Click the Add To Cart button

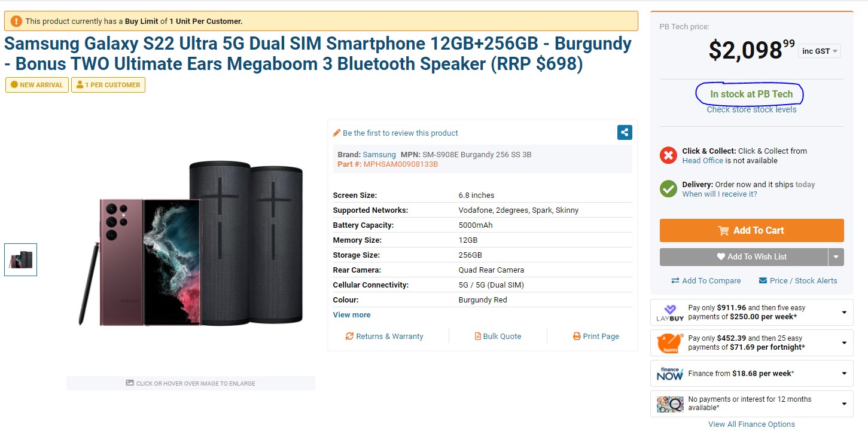751,231
